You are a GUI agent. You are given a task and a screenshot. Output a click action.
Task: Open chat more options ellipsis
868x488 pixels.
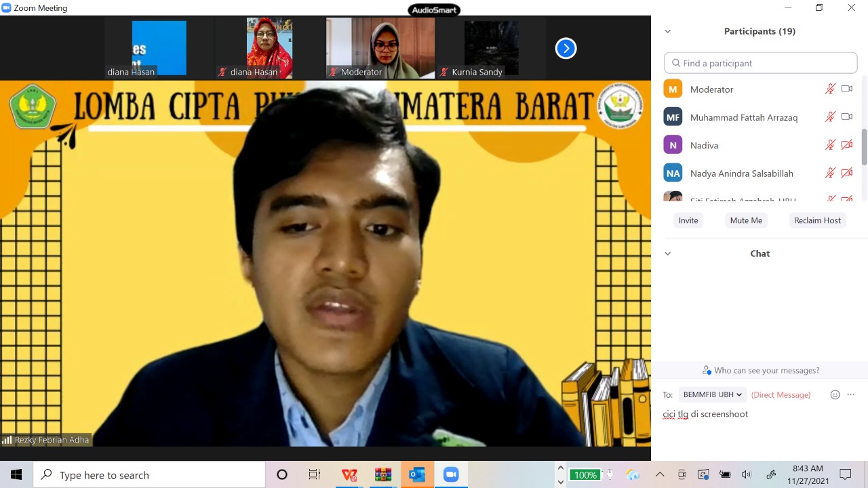[851, 394]
